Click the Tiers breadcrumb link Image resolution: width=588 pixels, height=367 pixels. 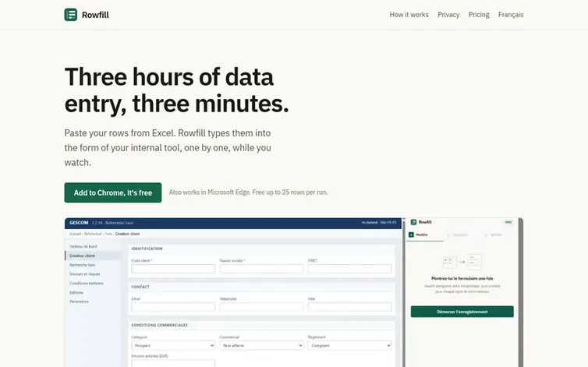(x=108, y=234)
